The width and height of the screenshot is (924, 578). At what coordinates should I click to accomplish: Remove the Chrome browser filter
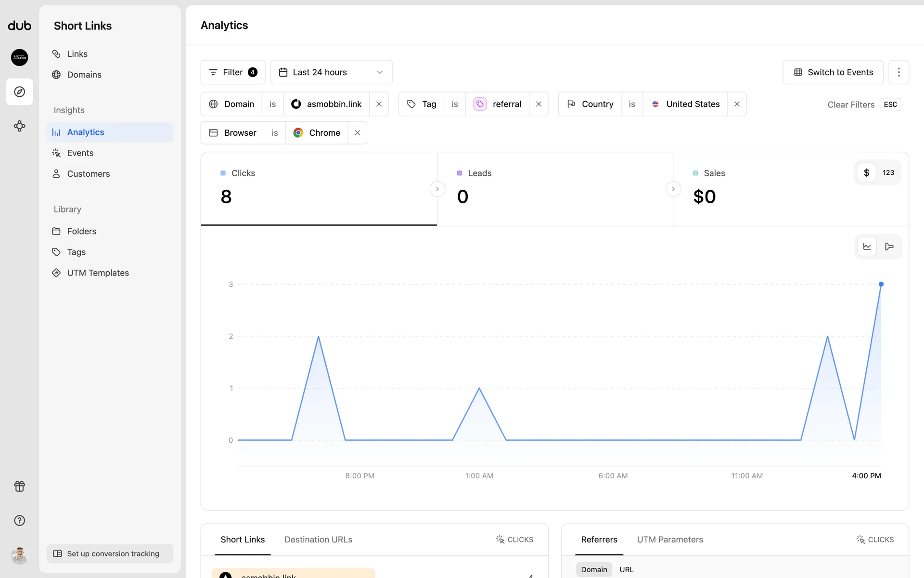click(357, 133)
